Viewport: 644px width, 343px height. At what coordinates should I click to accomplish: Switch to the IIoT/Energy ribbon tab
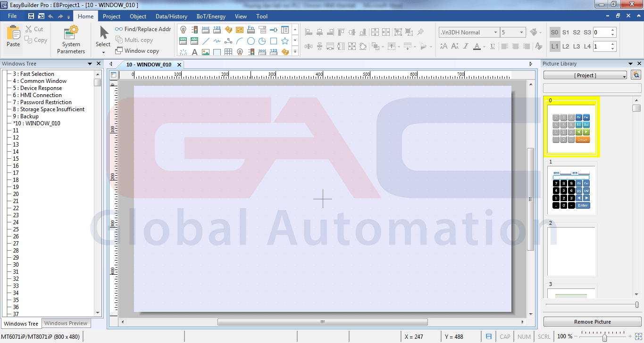pos(211,16)
